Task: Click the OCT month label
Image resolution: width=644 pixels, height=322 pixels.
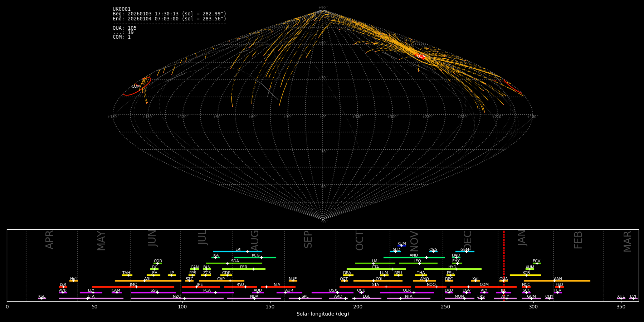Action: (x=360, y=241)
